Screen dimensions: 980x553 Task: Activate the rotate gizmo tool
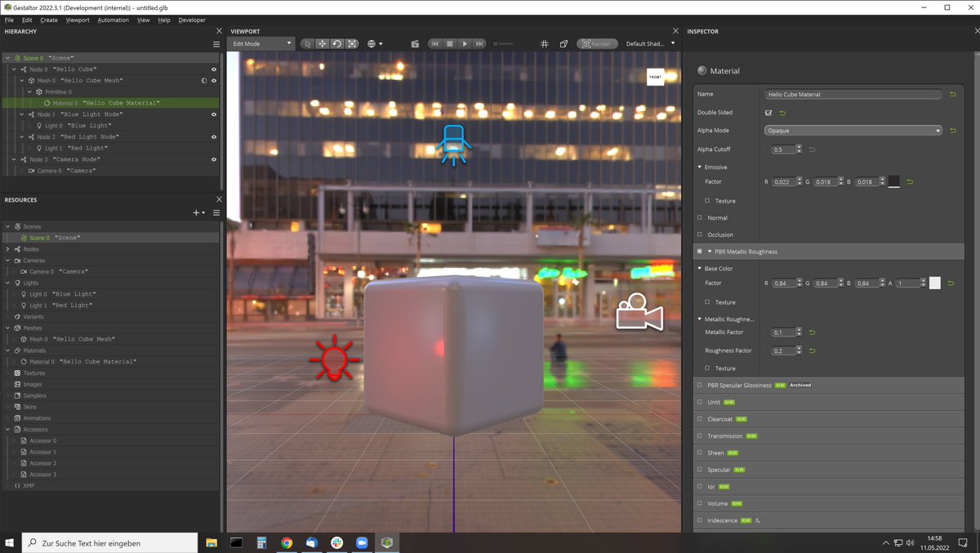point(336,43)
